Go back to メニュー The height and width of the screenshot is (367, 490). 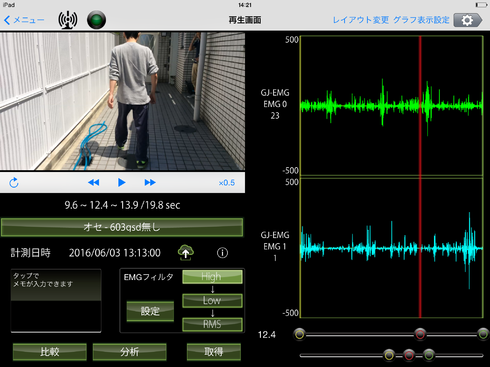click(24, 20)
